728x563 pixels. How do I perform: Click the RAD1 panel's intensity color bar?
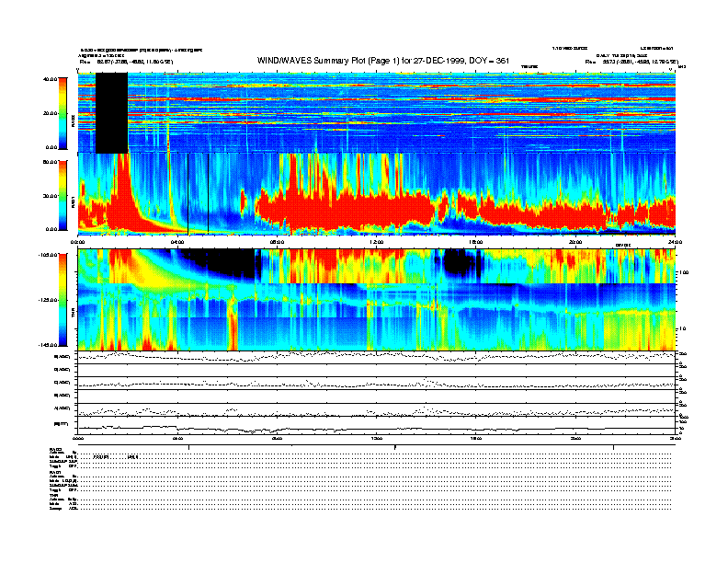point(63,196)
